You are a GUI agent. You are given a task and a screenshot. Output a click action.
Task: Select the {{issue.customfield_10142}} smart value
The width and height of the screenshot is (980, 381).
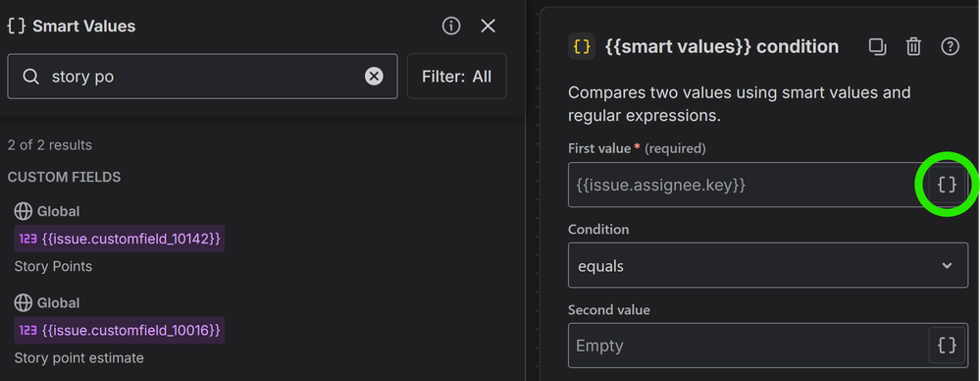tap(120, 239)
